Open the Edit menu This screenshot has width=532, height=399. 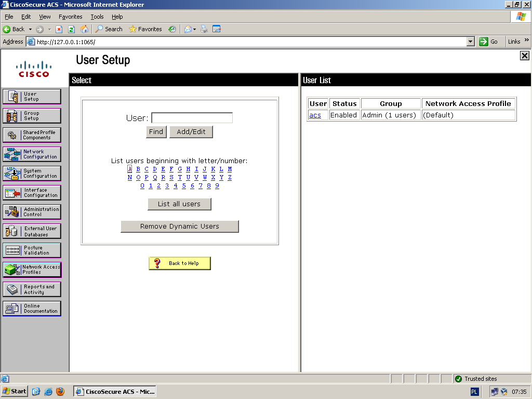[x=26, y=17]
